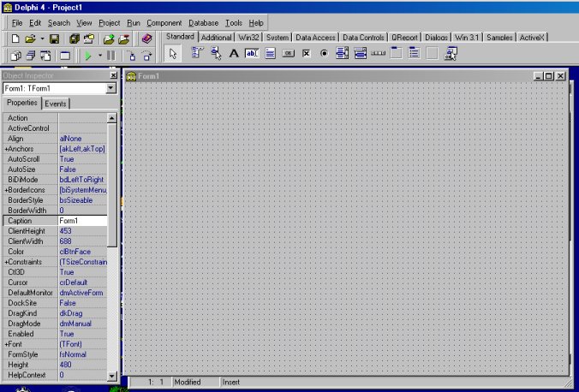Click the View Form icon

click(31, 56)
